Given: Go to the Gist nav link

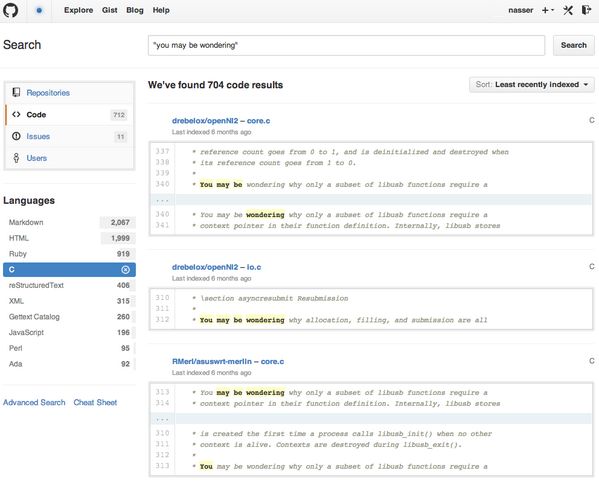Looking at the screenshot, I should tap(110, 10).
